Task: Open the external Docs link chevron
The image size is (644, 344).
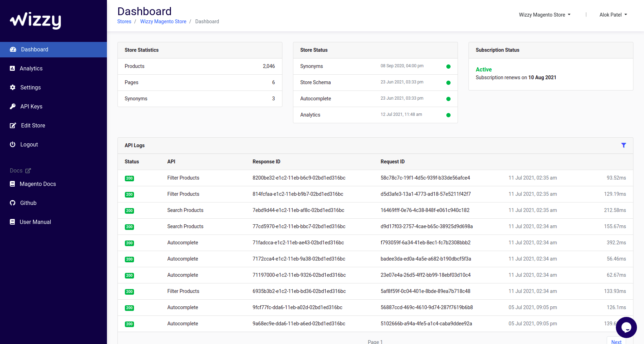Action: pyautogui.click(x=28, y=170)
